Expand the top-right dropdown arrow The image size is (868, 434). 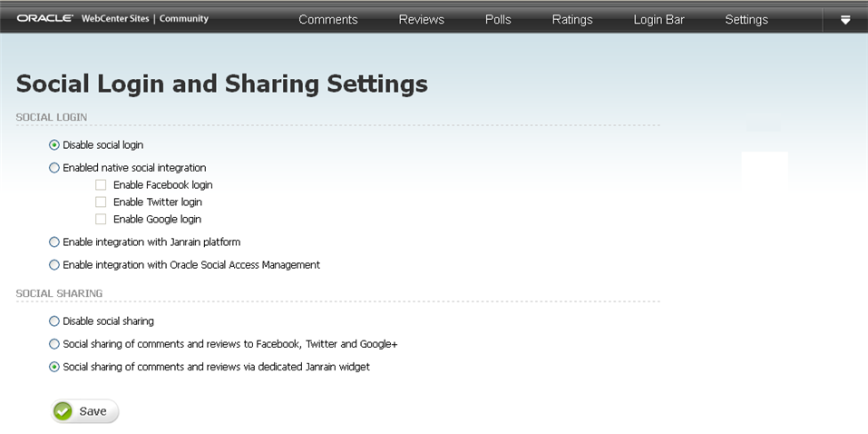(844, 20)
